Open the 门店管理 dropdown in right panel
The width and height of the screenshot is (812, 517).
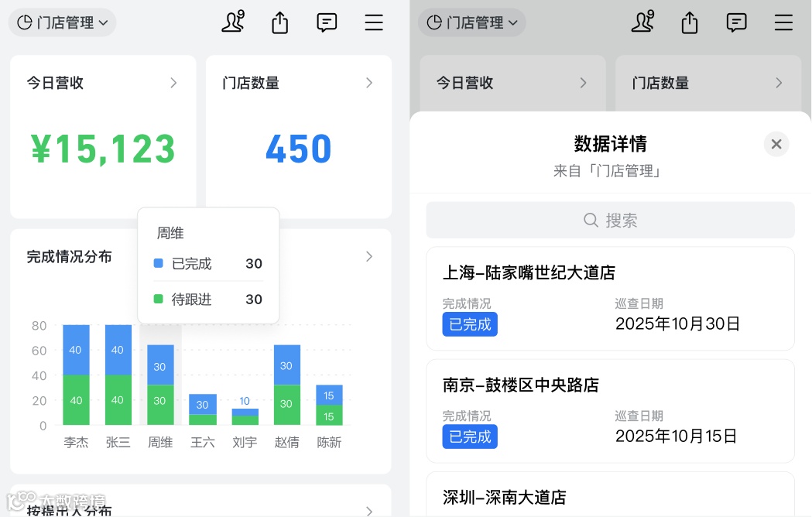pos(471,22)
